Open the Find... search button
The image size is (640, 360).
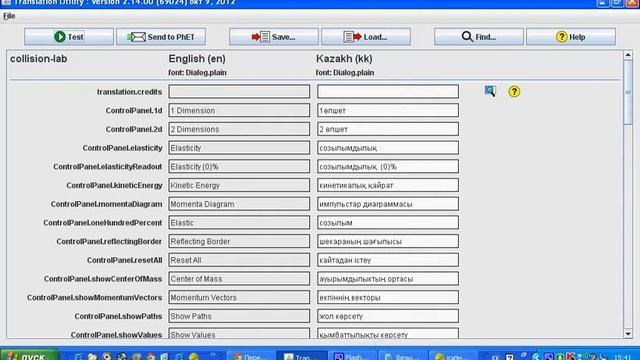(479, 37)
